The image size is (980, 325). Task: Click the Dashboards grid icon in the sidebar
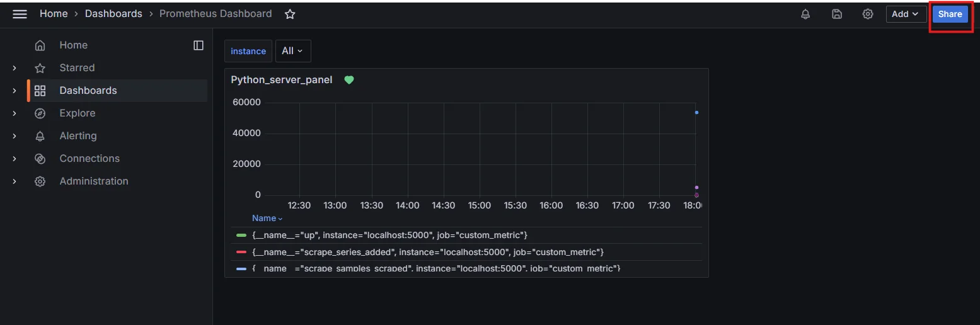pos(40,91)
